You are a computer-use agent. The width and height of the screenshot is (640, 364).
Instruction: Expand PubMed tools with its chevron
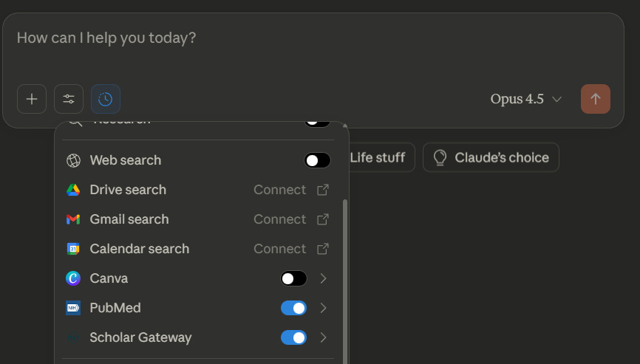[323, 308]
